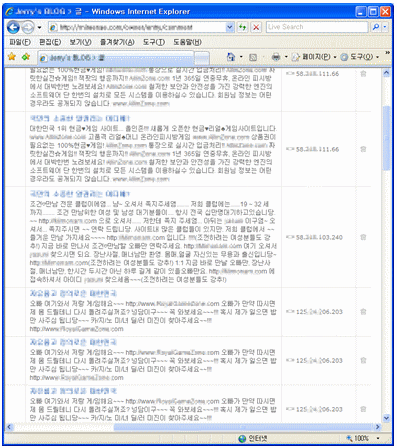Open the 도구(T) menu in the menu bar
The width and height of the screenshot is (397, 448).
(154, 42)
